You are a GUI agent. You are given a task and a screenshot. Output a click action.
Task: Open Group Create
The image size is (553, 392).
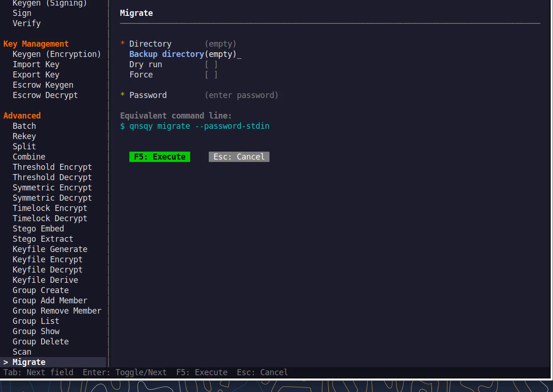pos(41,290)
